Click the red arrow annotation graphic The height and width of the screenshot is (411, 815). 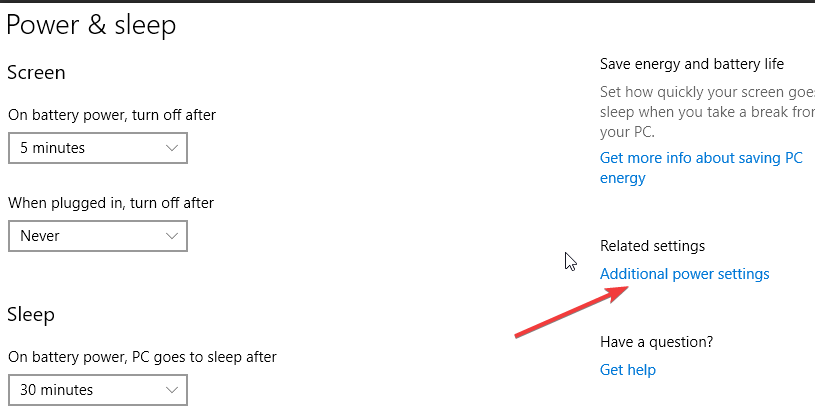click(570, 312)
